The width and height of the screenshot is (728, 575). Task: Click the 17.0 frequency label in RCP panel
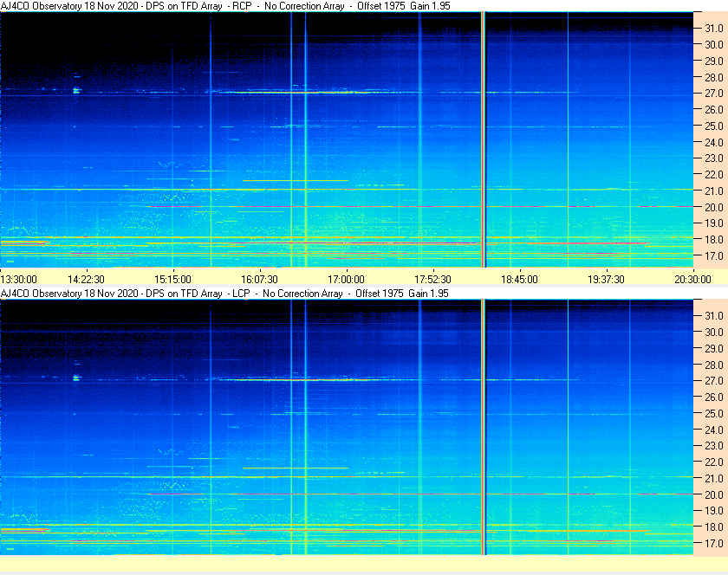tap(713, 256)
